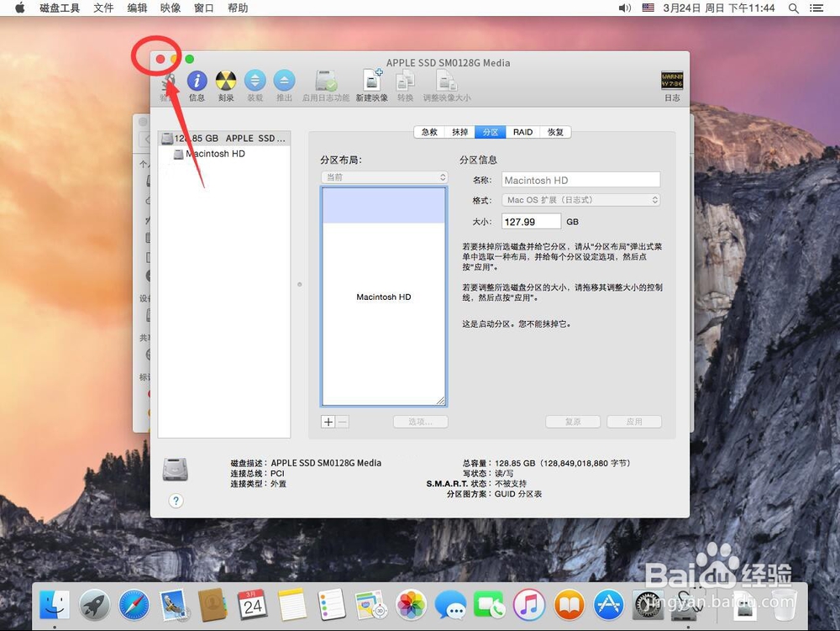
Task: Click the 复原 revert button
Action: click(x=573, y=422)
